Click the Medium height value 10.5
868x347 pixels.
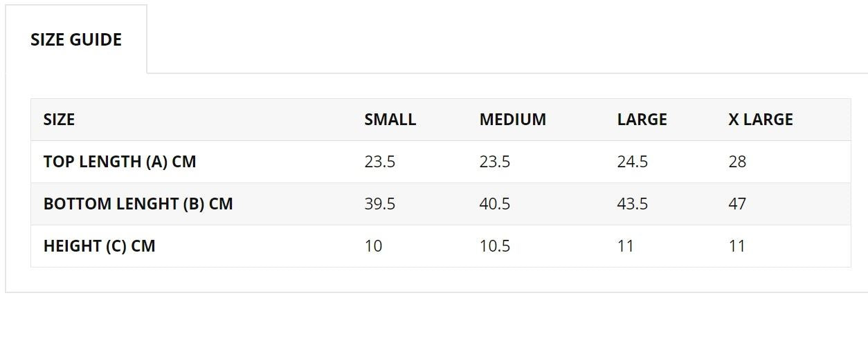[495, 246]
